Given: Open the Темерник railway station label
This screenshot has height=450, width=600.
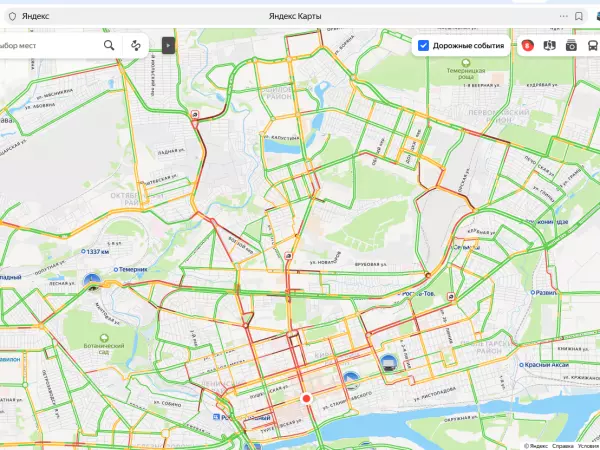Looking at the screenshot, I should (130, 269).
